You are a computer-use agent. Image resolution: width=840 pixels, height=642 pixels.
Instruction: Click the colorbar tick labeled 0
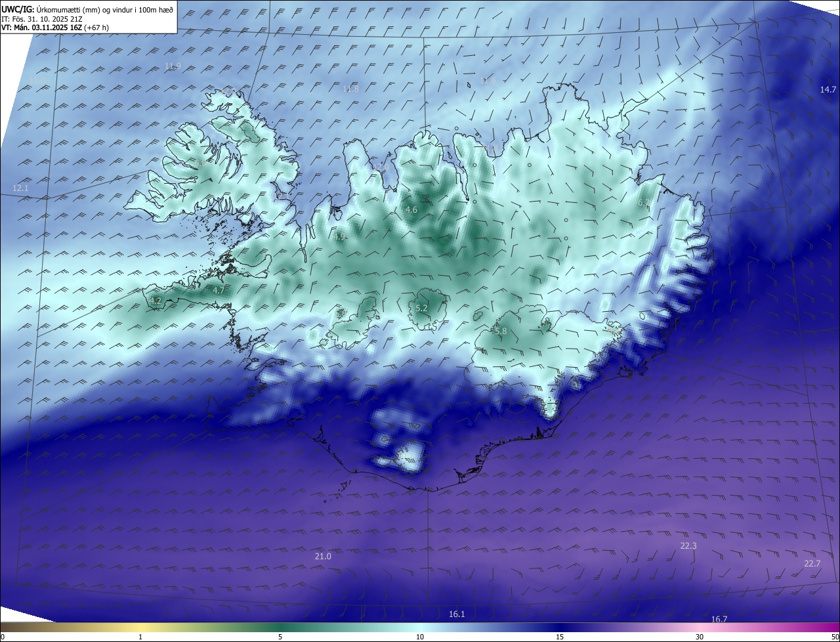[3, 637]
